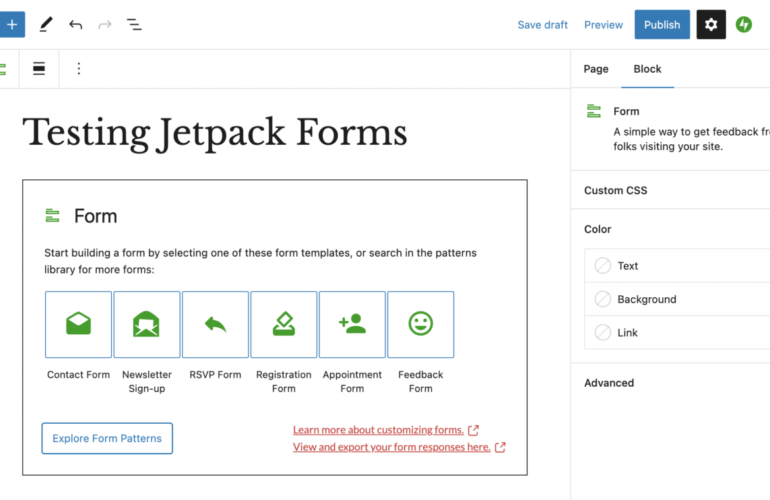This screenshot has height=500, width=770.
Task: Open the block alignment control
Action: [39, 69]
